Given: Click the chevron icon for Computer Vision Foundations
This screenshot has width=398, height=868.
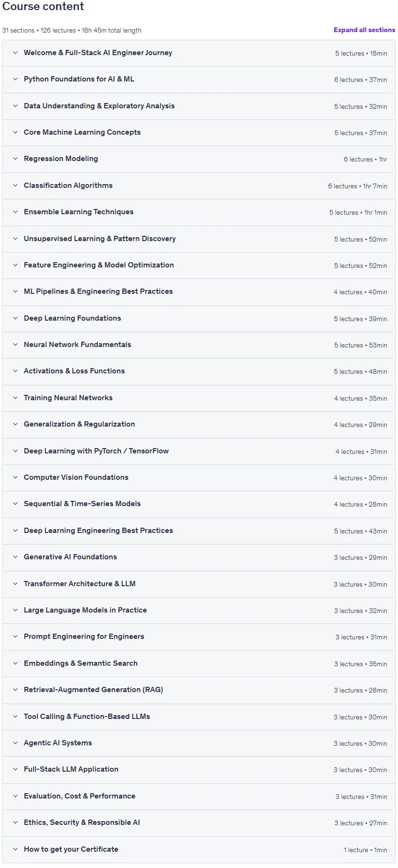Looking at the screenshot, I should tap(15, 477).
